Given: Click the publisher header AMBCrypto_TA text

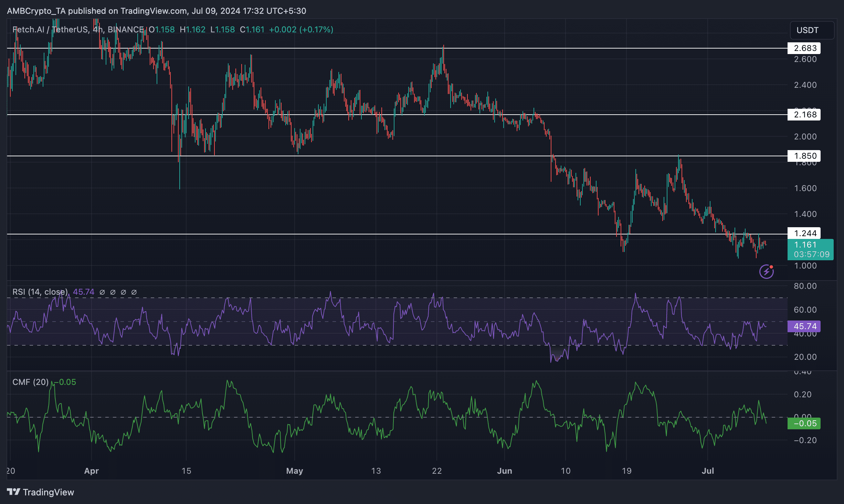Looking at the screenshot, I should (x=36, y=11).
